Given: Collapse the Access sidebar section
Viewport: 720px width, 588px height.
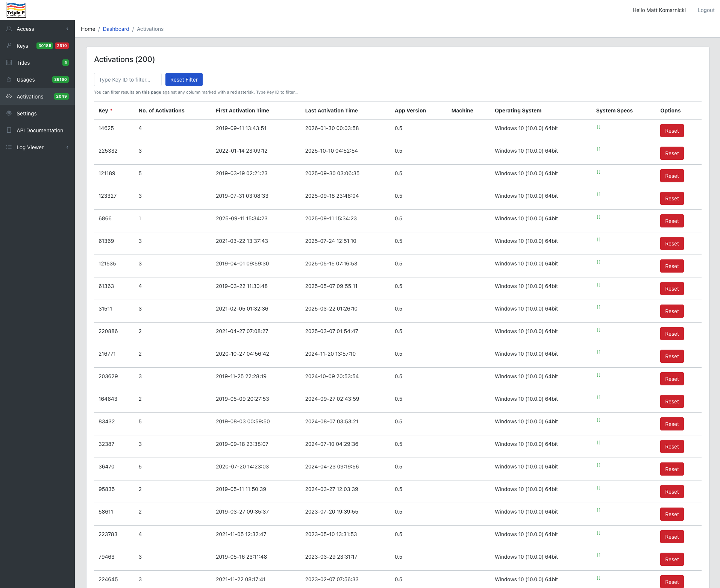Looking at the screenshot, I should (67, 29).
